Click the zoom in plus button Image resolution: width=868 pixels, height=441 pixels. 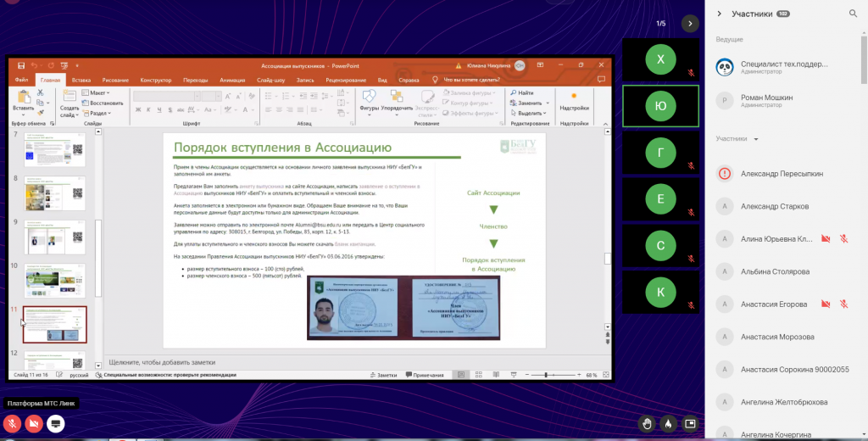(579, 375)
